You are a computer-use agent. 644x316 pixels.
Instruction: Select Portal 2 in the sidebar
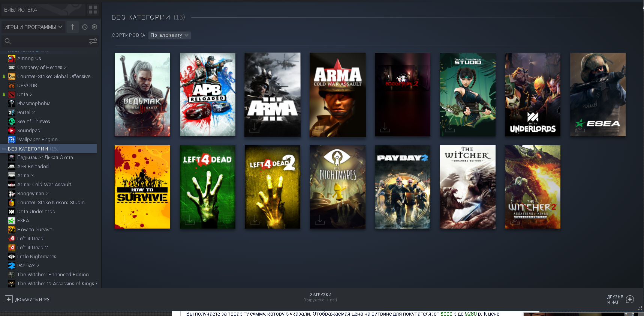click(26, 113)
